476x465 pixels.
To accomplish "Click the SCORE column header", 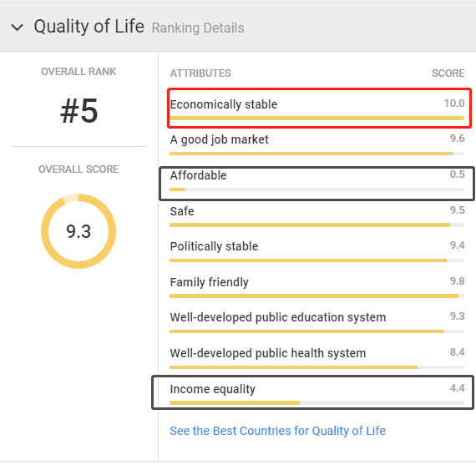I will coord(448,73).
